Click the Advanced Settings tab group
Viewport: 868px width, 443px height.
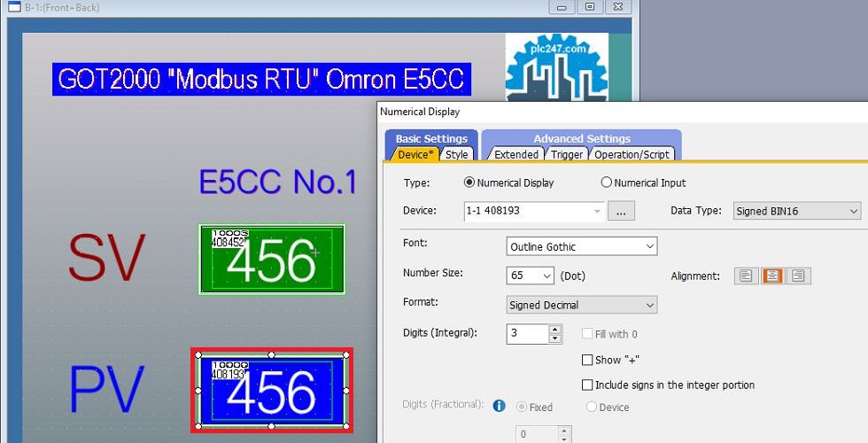tap(582, 138)
